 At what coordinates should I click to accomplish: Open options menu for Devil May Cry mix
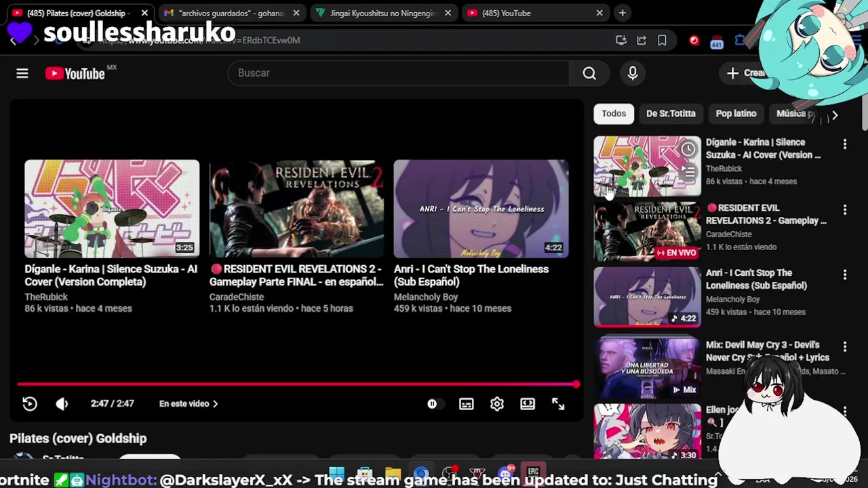[845, 347]
